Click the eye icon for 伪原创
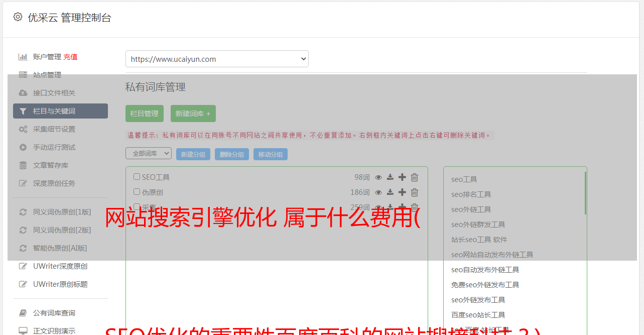Screen dimensions: 644x335 [378, 192]
